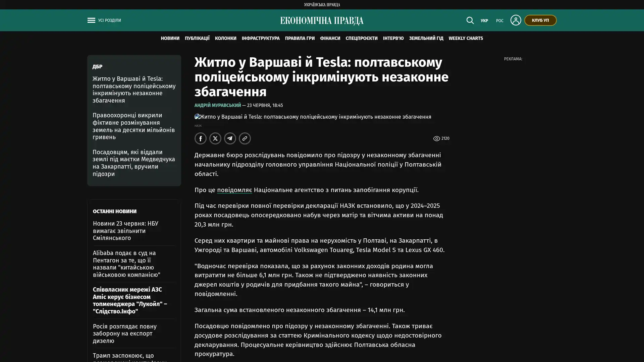Click the search magnifier icon
This screenshot has height=362, width=644.
470,20
